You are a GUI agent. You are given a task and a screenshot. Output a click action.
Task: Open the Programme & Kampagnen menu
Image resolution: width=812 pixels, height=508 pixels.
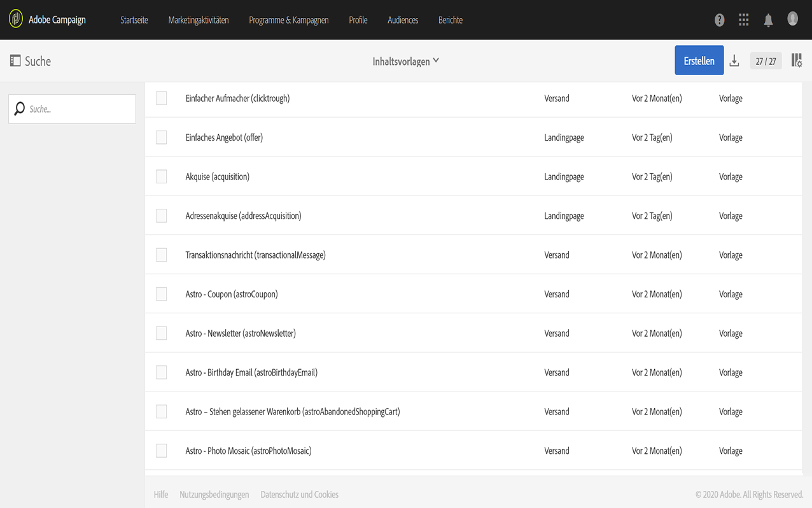point(289,20)
